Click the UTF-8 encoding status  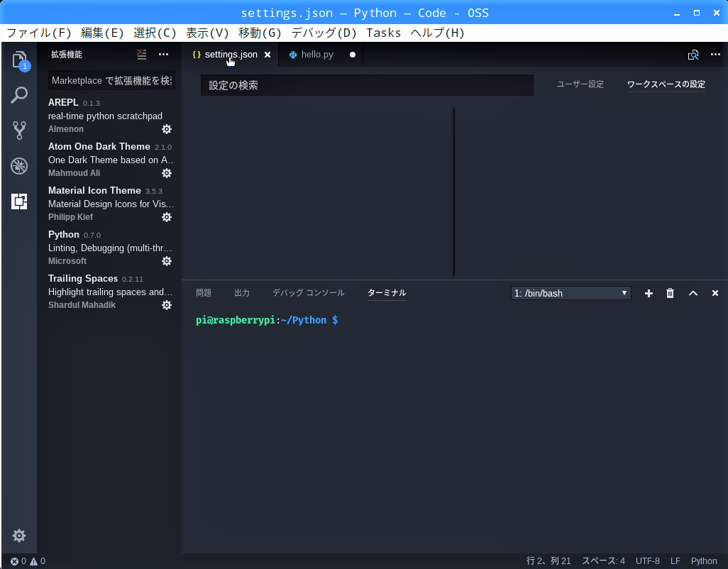(x=647, y=561)
